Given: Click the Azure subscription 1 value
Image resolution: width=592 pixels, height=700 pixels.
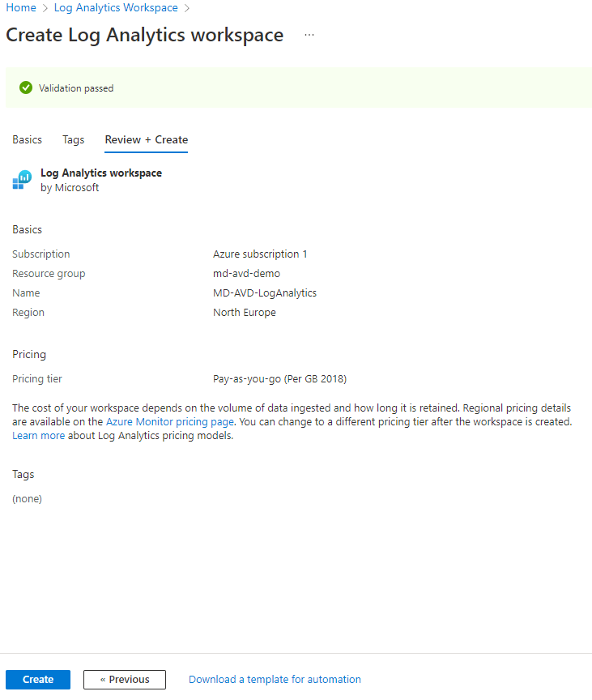Looking at the screenshot, I should click(x=260, y=254).
